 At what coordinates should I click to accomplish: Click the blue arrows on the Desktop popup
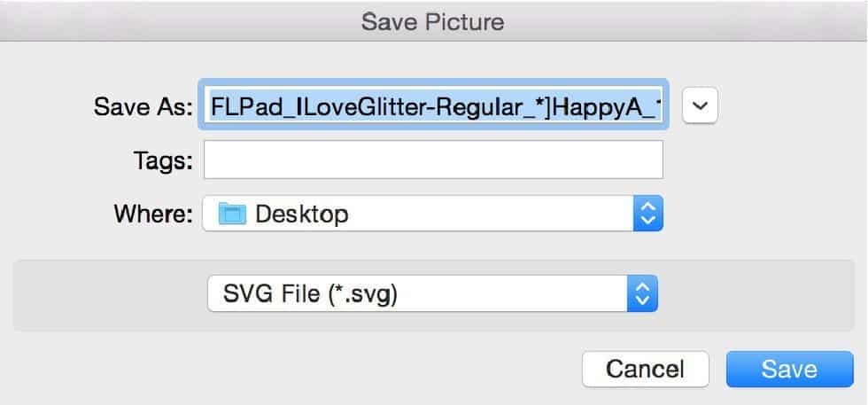[x=647, y=214]
